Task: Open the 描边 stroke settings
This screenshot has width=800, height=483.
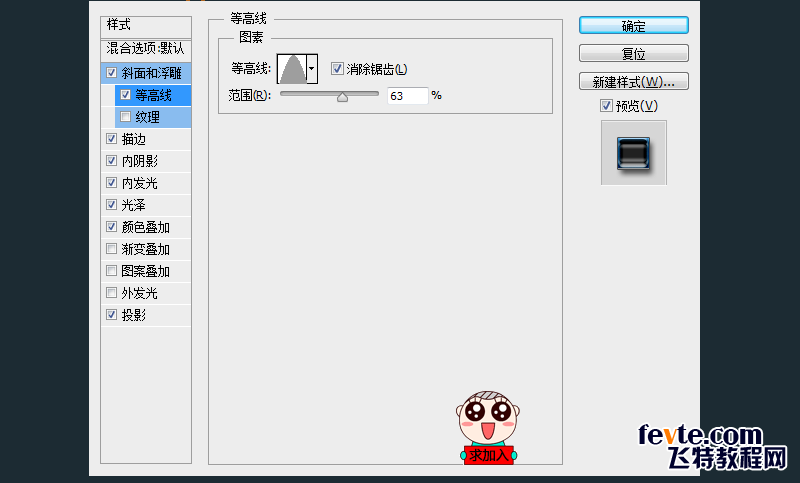Action: tap(134, 139)
